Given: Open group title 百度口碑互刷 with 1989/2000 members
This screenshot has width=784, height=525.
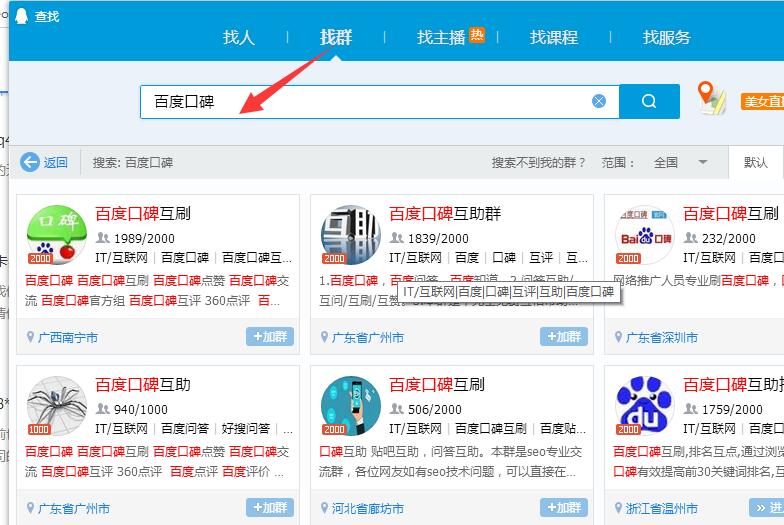Looking at the screenshot, I should tap(143, 214).
